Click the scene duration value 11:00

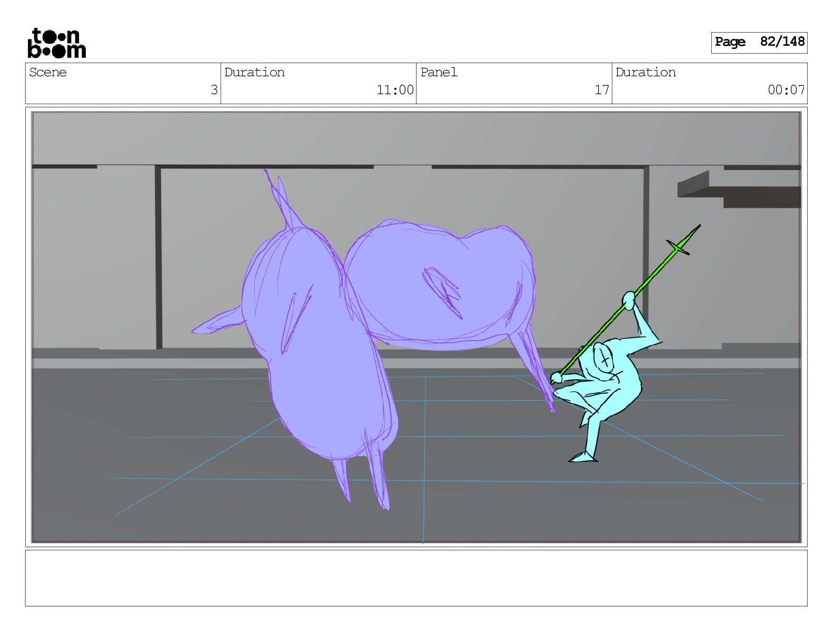click(x=395, y=90)
